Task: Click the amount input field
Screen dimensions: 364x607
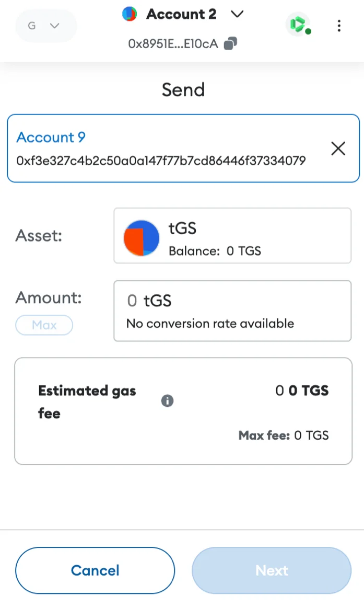Action: click(x=232, y=311)
